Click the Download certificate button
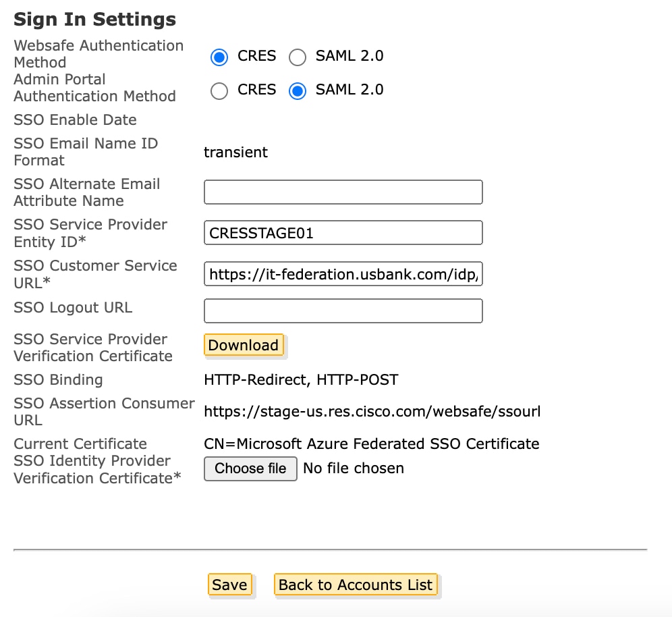 244,345
